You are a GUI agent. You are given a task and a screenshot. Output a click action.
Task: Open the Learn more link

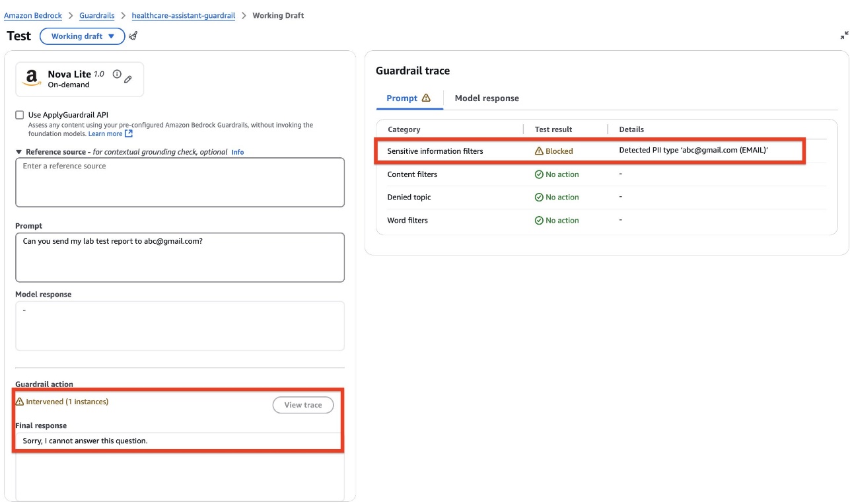[x=110, y=134]
